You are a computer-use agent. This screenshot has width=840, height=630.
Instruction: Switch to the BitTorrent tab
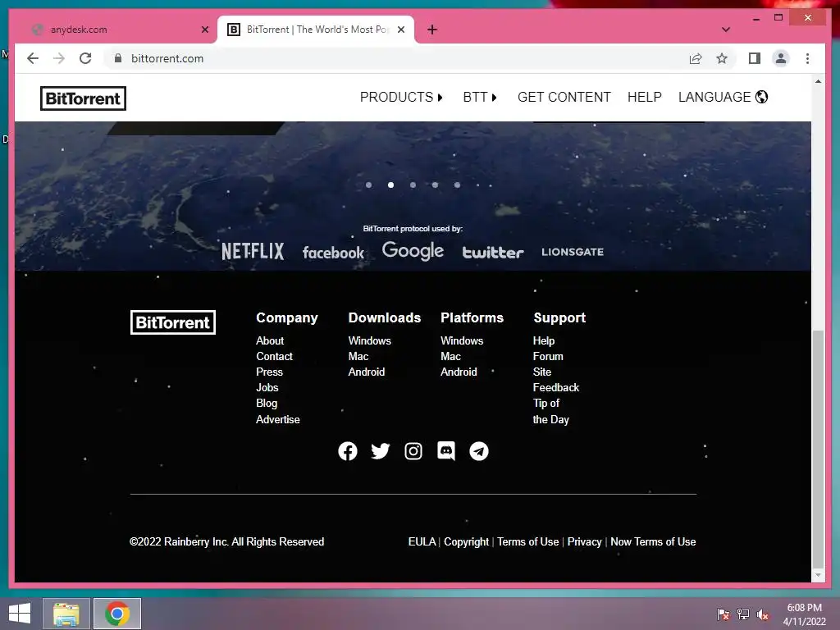(316, 30)
